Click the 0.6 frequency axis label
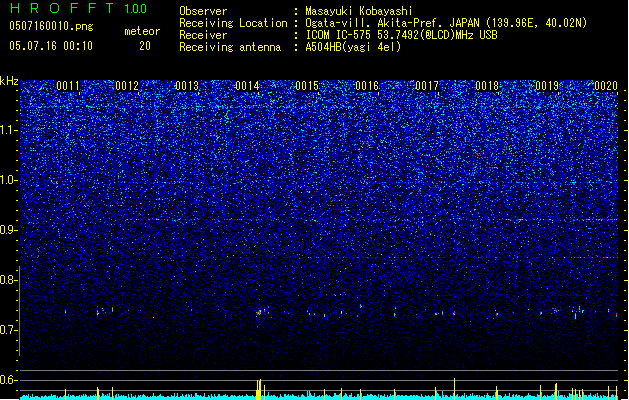The height and width of the screenshot is (400, 629). pos(9,380)
